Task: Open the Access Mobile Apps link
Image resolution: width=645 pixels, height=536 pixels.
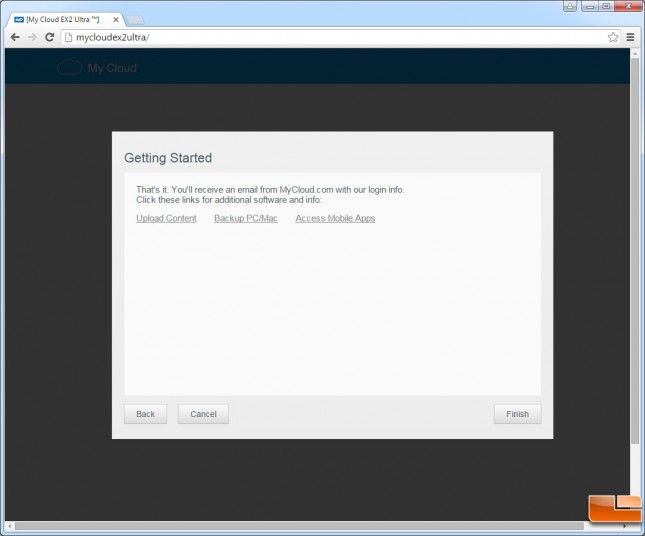Action: click(x=335, y=218)
